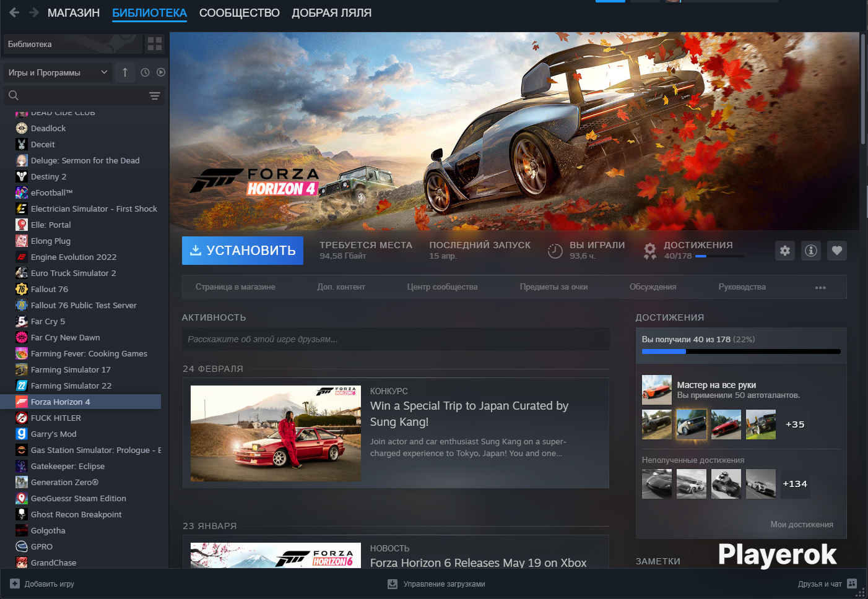Open the +134 unearned achievements list
868x599 pixels.
click(795, 484)
